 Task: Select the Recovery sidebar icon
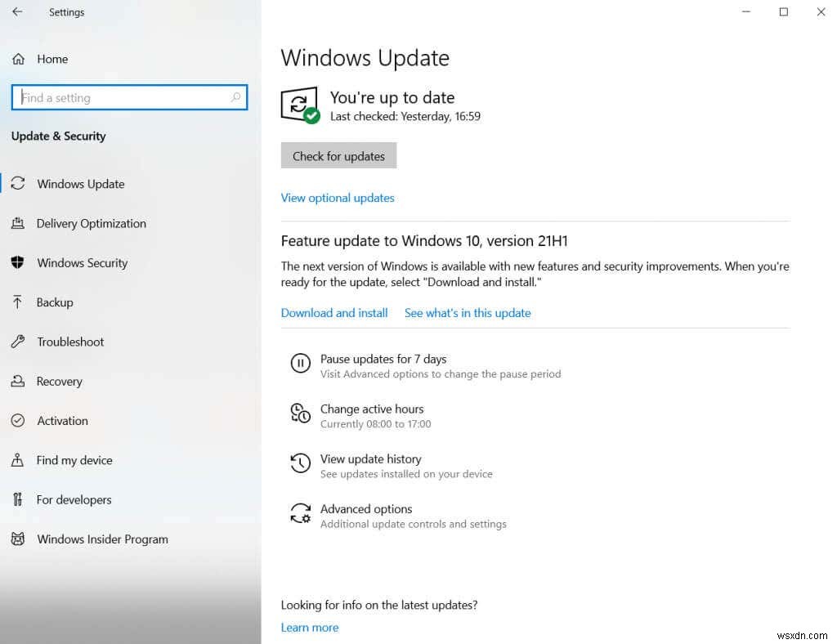[18, 381]
